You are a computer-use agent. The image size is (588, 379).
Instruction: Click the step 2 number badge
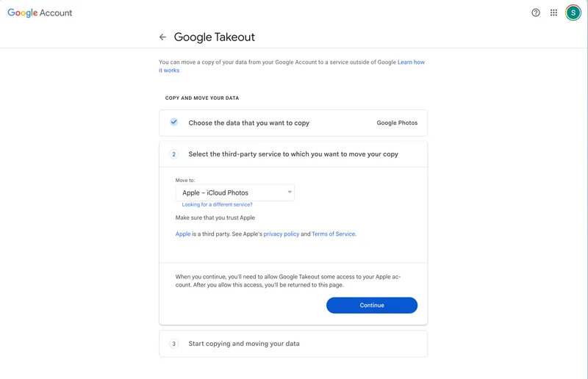(173, 154)
